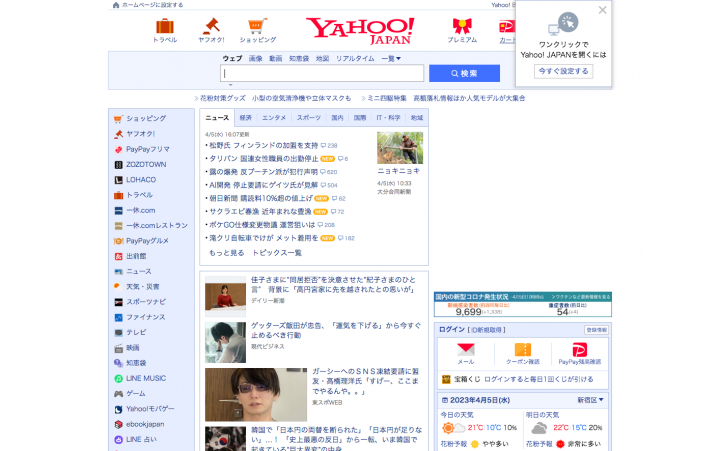720x451 pixels.
Task: Open ヤフオク! gavel icon in header
Action: coord(211,25)
